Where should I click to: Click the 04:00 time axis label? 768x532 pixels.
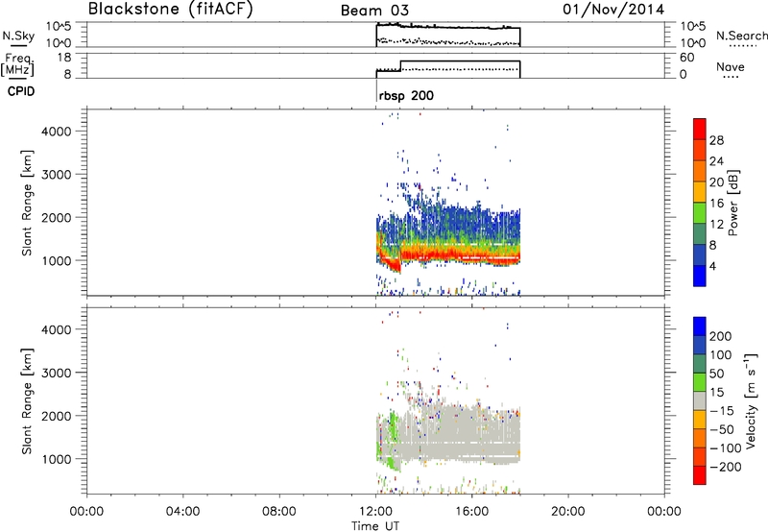[182, 512]
